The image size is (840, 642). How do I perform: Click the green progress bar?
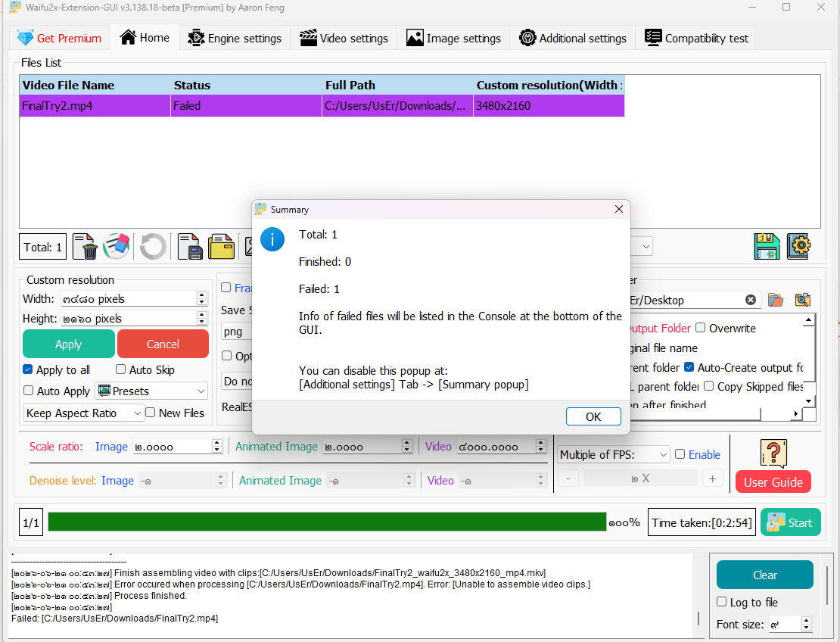(327, 522)
